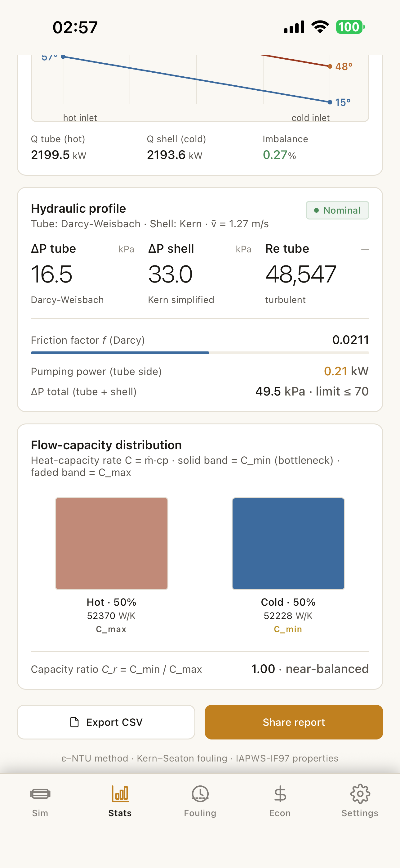Select the Cold C_min capacity swatch
Screen dimensions: 400x868
click(x=288, y=544)
